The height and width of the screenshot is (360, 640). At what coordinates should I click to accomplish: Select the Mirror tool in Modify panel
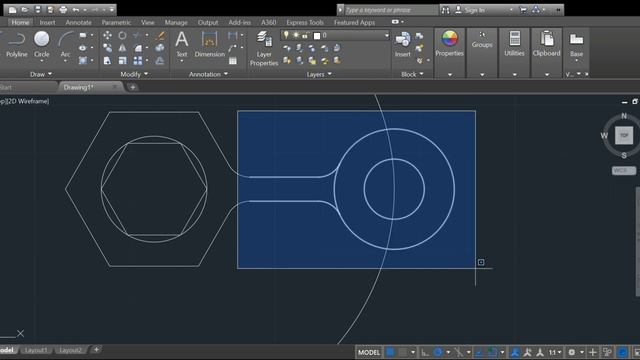122,48
